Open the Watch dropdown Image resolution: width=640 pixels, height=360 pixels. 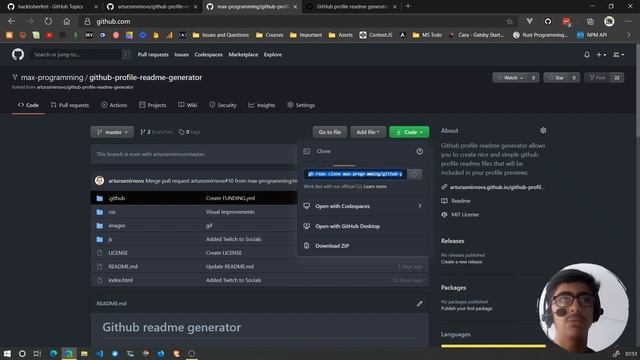tap(510, 78)
